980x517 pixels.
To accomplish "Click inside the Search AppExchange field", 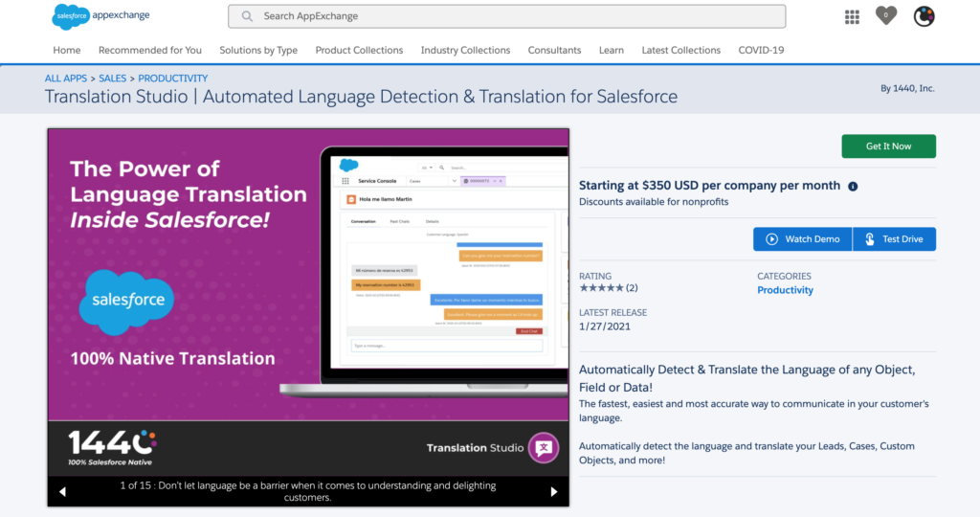I will pos(507,16).
